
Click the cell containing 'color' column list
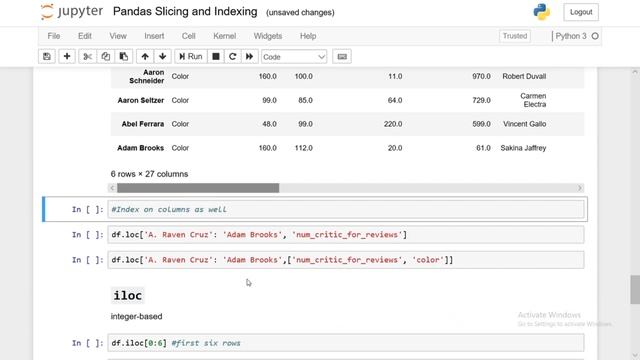(x=346, y=260)
